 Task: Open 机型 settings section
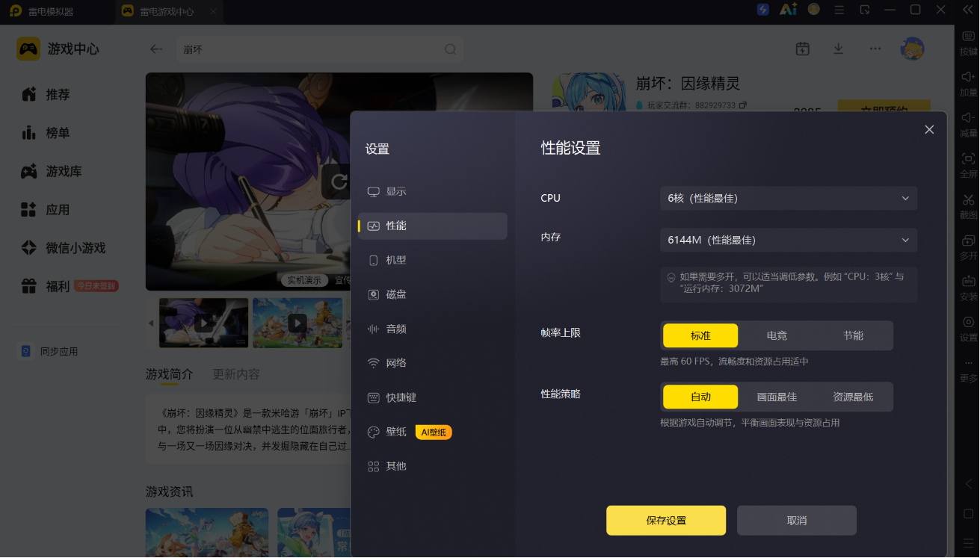[433, 260]
